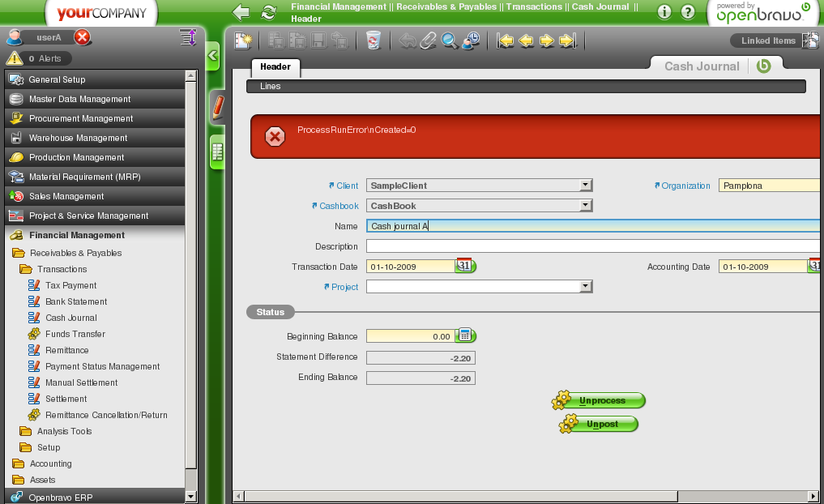Open Transaction Date calendar picker
This screenshot has height=504, width=824.
coord(465,266)
